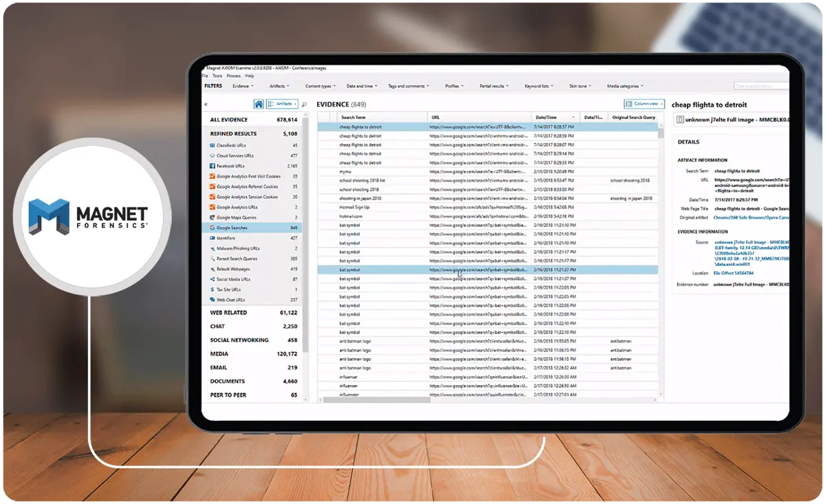
Task: Open the Evidence filter dropdown
Action: (243, 86)
